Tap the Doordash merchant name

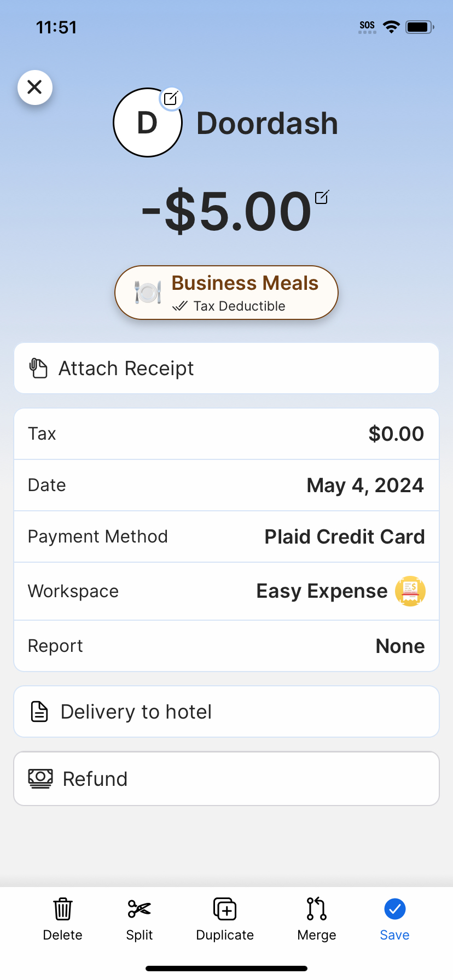coord(267,123)
